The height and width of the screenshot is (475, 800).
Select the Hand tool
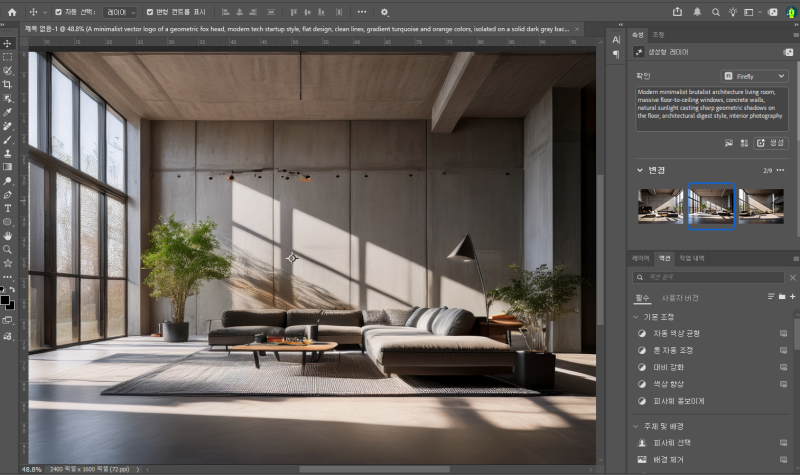(7, 236)
